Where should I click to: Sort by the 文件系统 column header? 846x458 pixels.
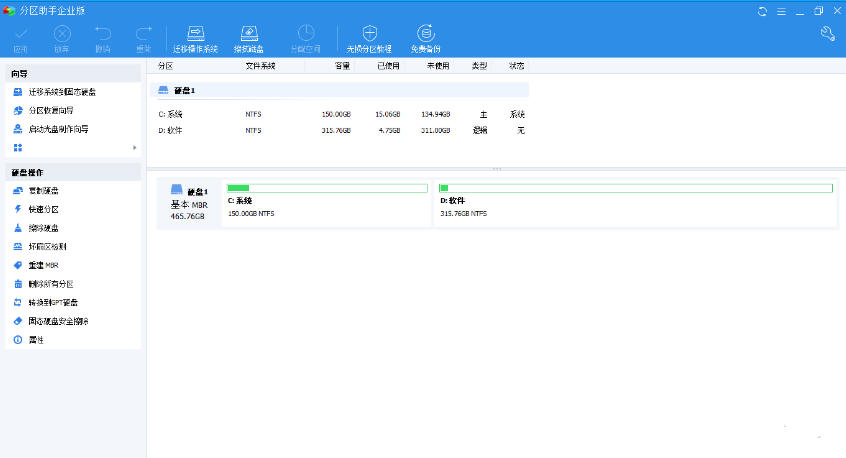coord(260,66)
